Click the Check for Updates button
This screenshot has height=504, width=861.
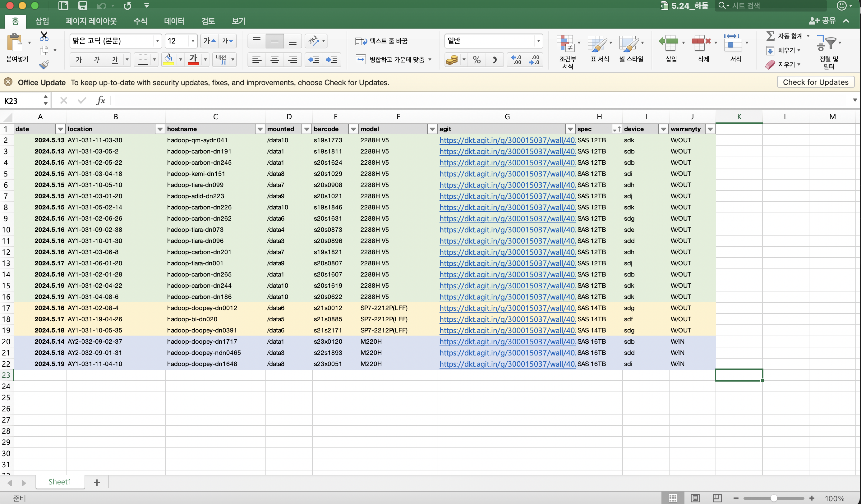pos(815,82)
